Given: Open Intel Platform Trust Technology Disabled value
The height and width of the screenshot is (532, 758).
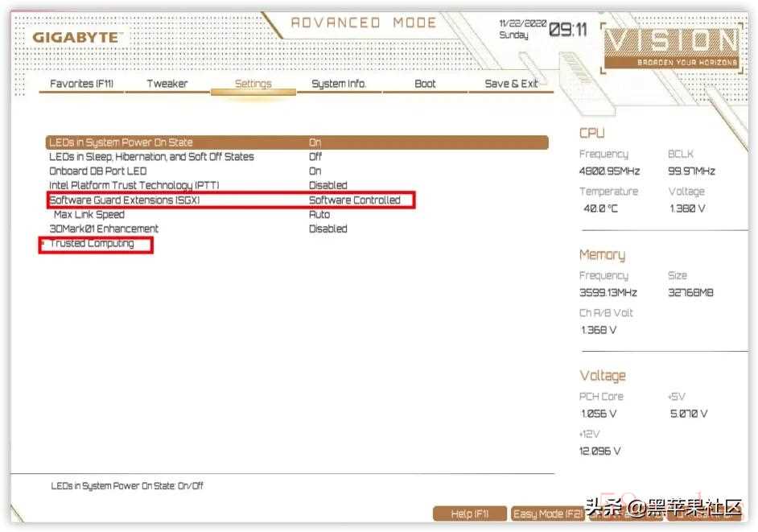Looking at the screenshot, I should pos(328,185).
